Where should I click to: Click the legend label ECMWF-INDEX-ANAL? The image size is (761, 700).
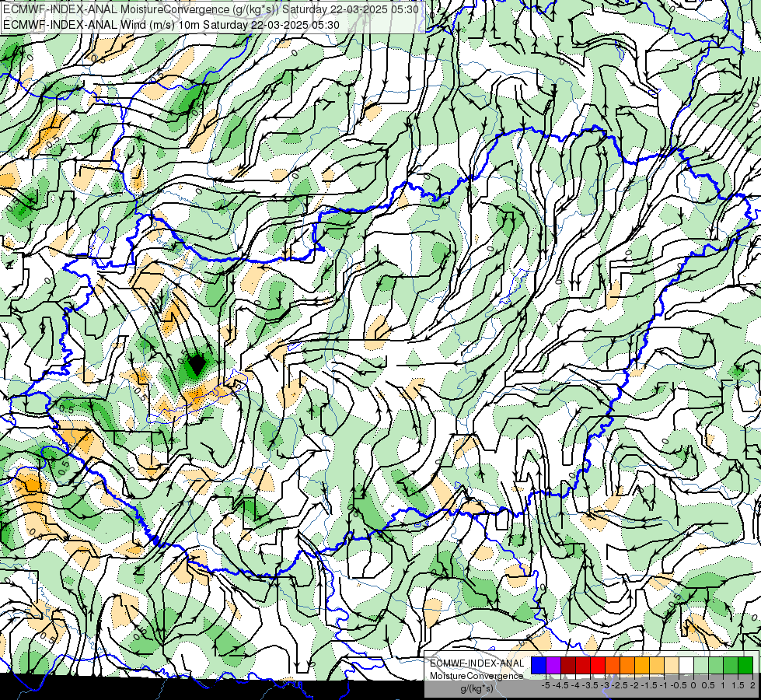coord(476,663)
